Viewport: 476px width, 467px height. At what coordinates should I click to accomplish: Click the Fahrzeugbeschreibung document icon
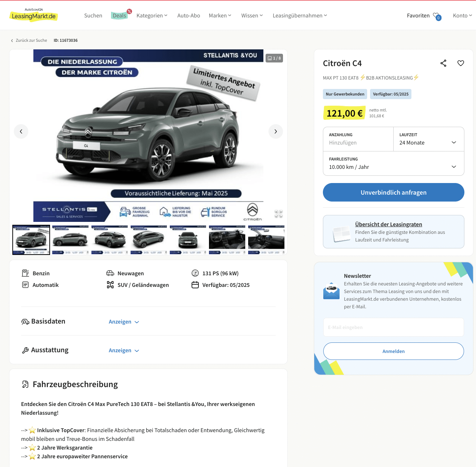(x=25, y=384)
